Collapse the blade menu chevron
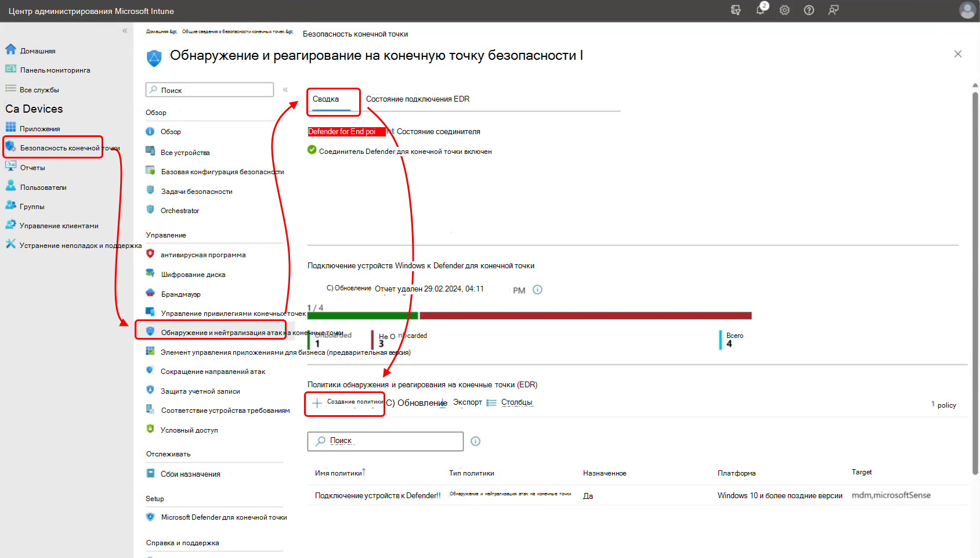Image resolution: width=980 pixels, height=558 pixels. (x=285, y=90)
